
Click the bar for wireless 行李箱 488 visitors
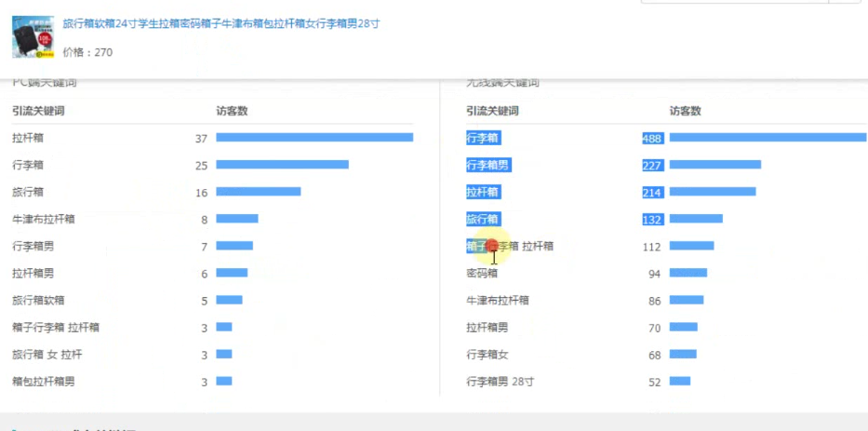click(768, 138)
